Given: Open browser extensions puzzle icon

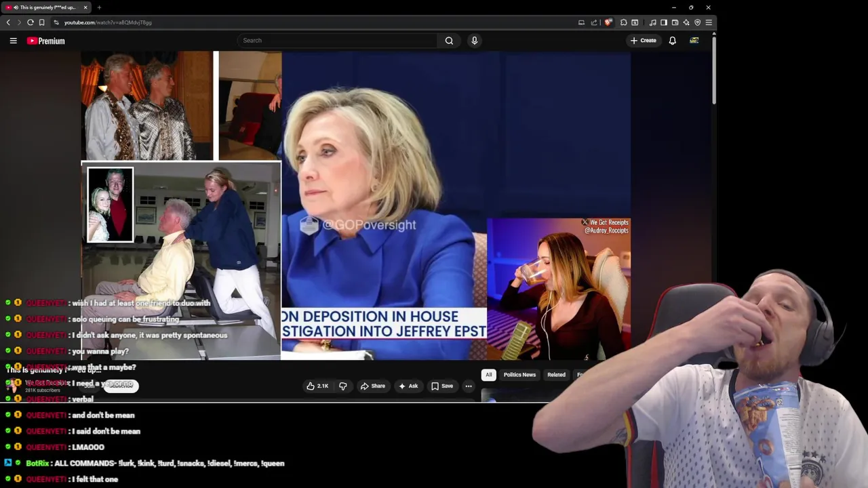Looking at the screenshot, I should point(624,22).
